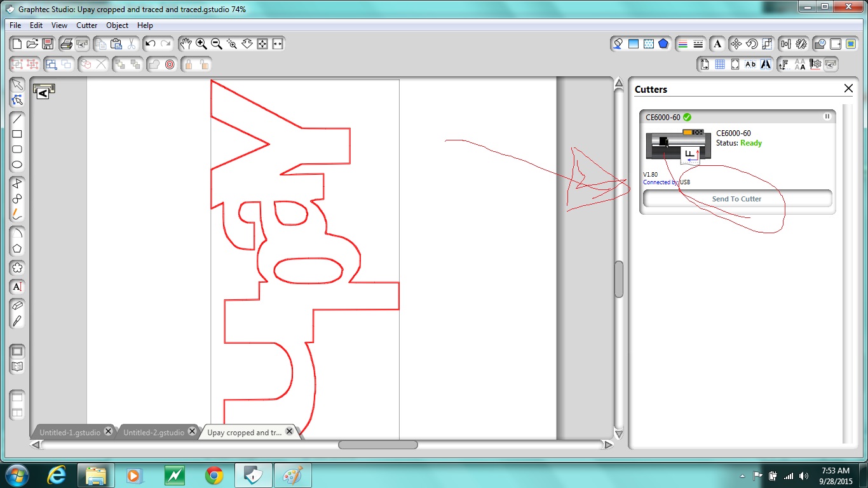Close the Untitled-2.gstudio tab

(192, 431)
